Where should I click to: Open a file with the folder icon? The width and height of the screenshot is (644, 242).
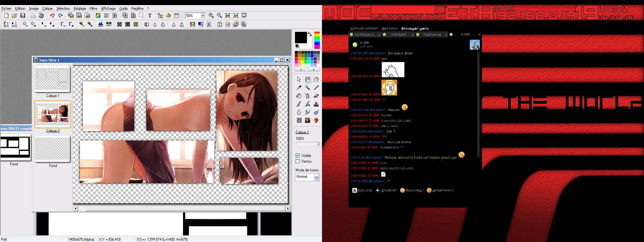(x=14, y=15)
